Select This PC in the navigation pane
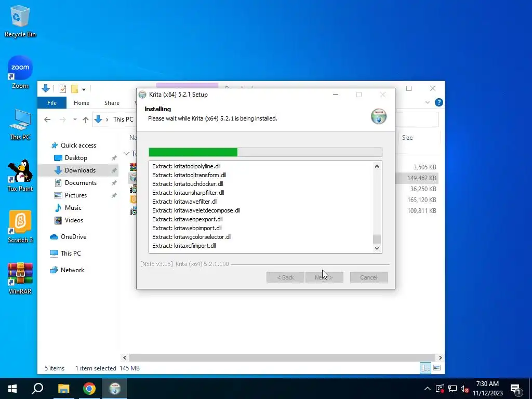 pyautogui.click(x=71, y=254)
